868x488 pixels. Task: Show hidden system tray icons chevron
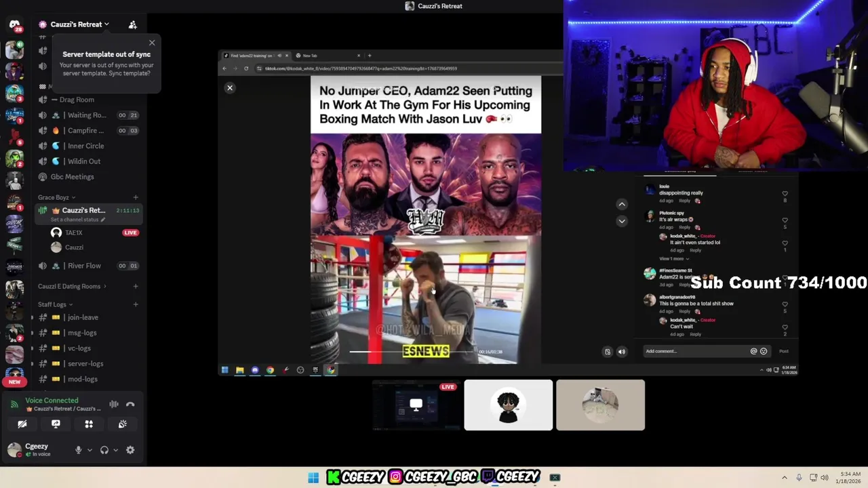click(785, 478)
